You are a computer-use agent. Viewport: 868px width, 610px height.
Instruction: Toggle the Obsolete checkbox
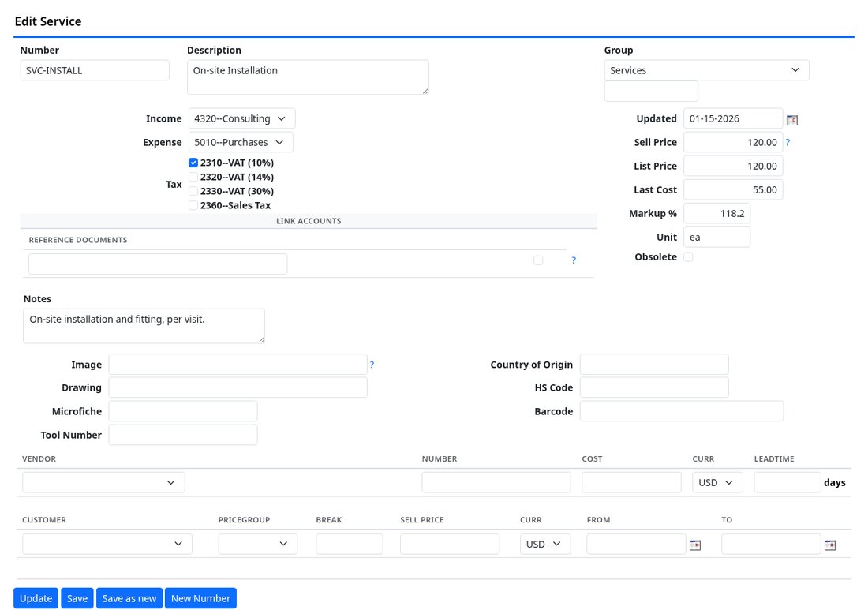tap(688, 256)
